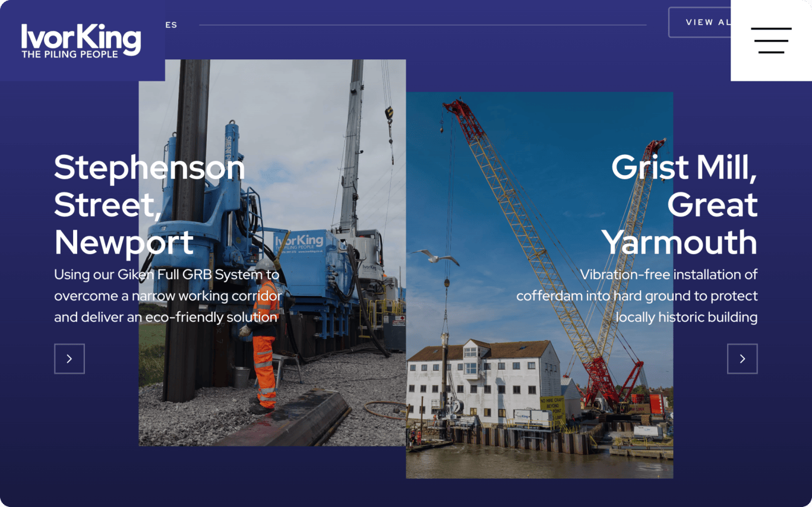
Task: Click the flying seagull in the photo
Action: point(435,256)
